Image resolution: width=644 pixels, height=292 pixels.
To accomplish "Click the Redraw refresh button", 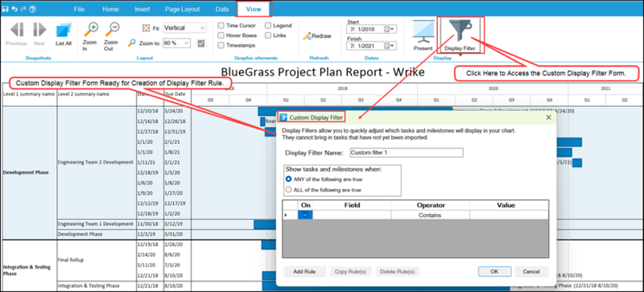I will pos(317,36).
